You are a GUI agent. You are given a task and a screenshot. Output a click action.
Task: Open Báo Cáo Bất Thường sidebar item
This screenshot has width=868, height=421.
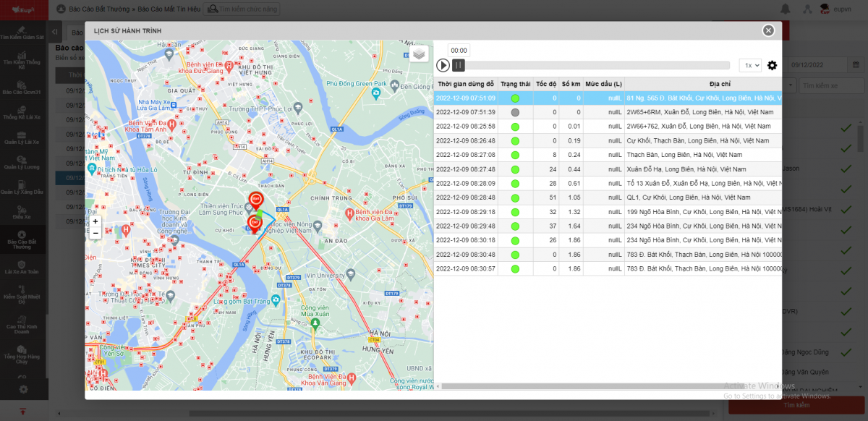point(24,239)
